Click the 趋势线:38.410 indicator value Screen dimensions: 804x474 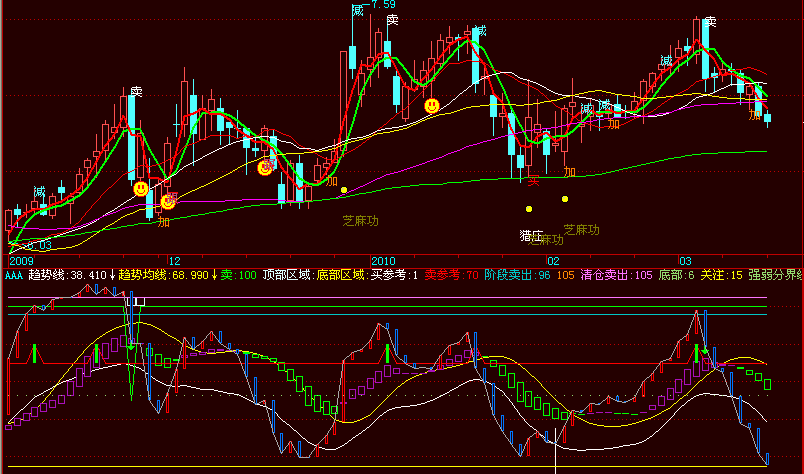(67, 275)
